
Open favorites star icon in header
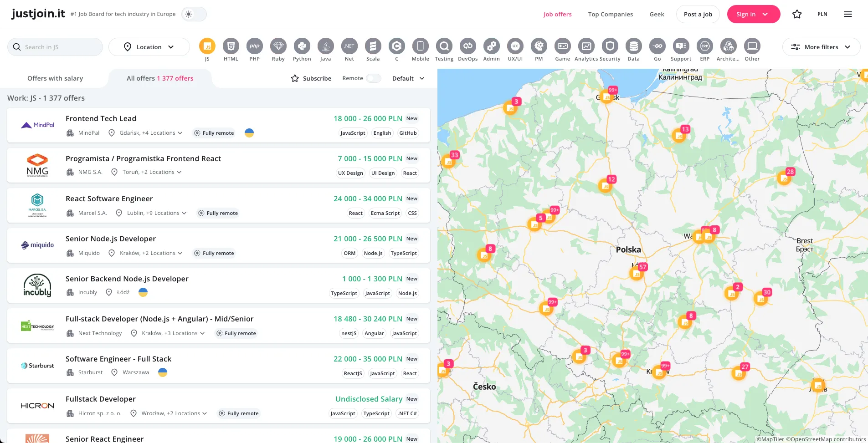click(x=797, y=14)
